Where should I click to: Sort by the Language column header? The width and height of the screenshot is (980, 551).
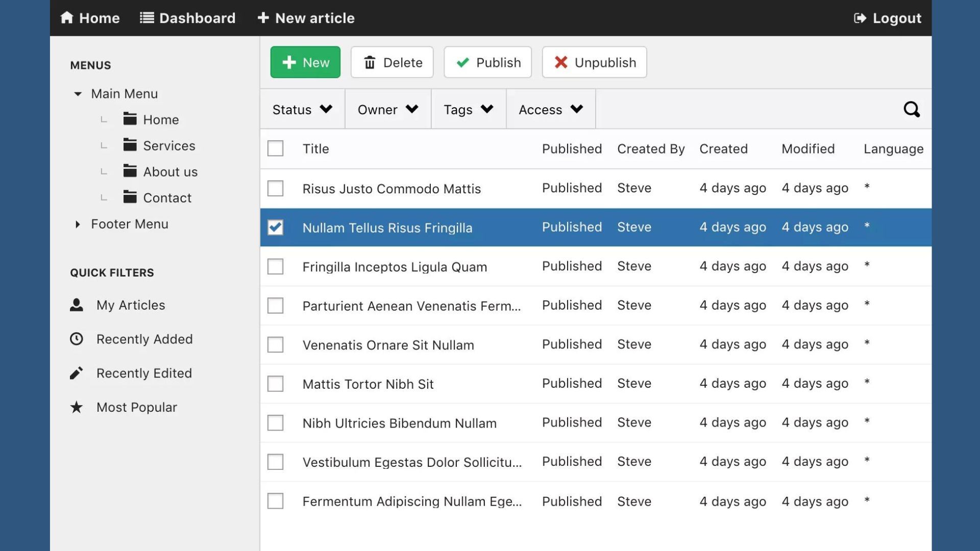point(893,148)
